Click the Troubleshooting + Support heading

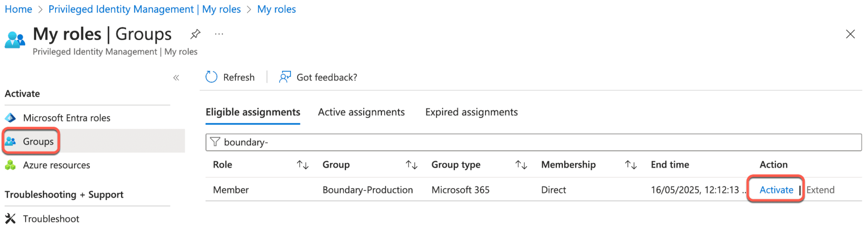pyautogui.click(x=64, y=195)
